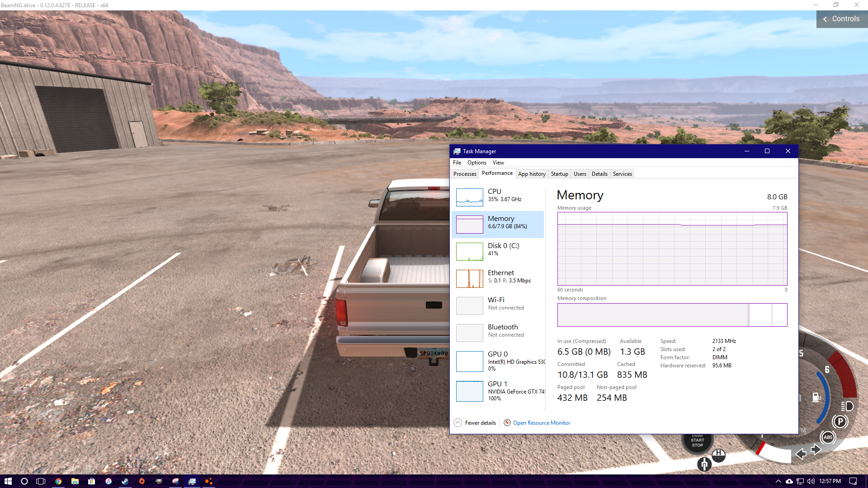Screen dimensions: 868x488
Task: Click the Memory usage graph area
Action: point(672,249)
